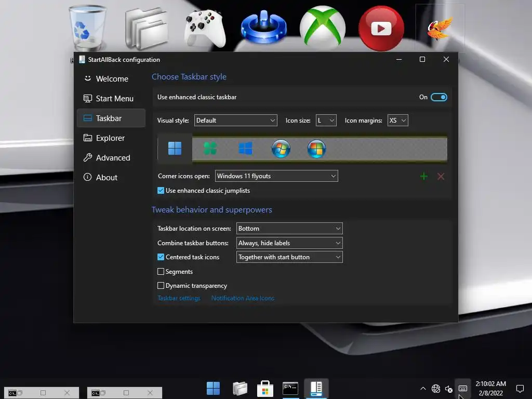The image size is (532, 399).
Task: Open the white game controller desktop icon
Action: point(205,29)
